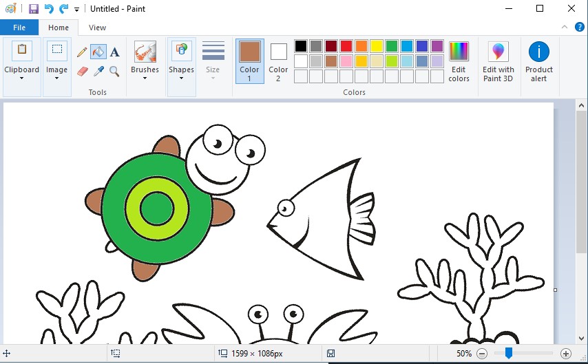This screenshot has width=588, height=364.
Task: Pick the turquoise blue color swatch
Action: 407,46
